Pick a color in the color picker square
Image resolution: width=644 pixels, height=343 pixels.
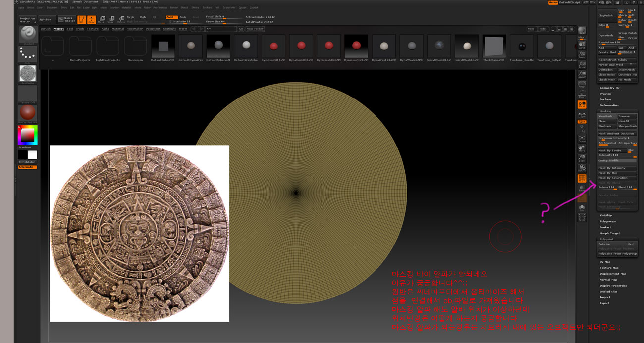coord(28,135)
